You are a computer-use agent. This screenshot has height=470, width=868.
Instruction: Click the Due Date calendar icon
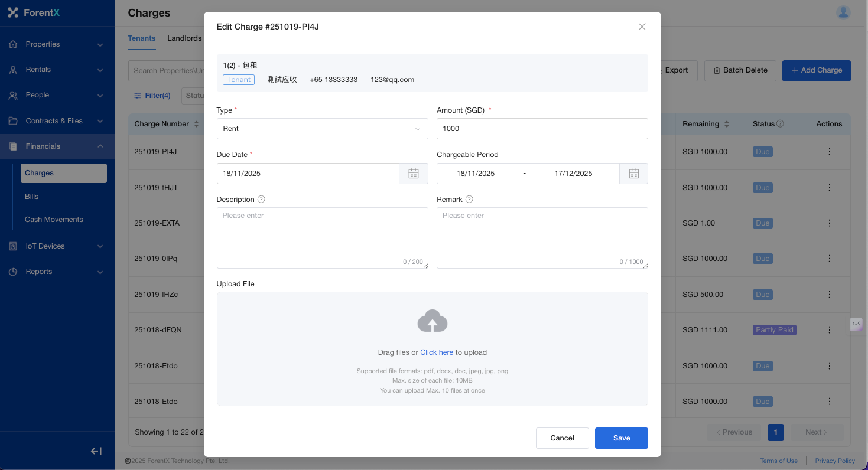click(x=414, y=174)
